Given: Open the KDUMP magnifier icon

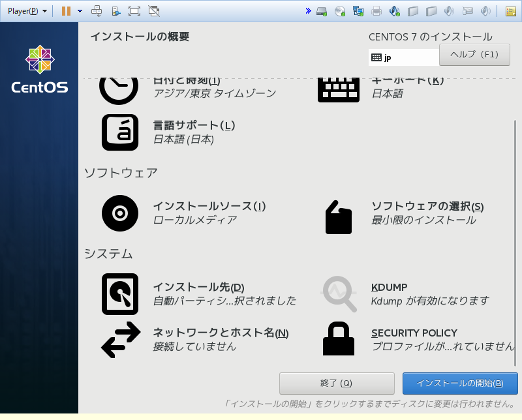Looking at the screenshot, I should (339, 294).
